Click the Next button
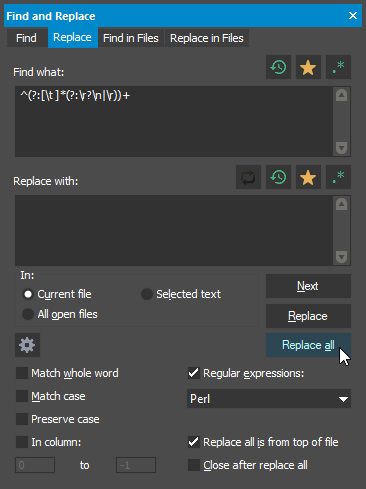The height and width of the screenshot is (489, 366). tap(308, 286)
